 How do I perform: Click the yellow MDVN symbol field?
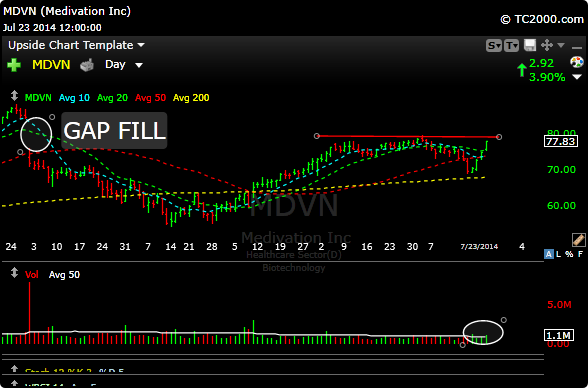coord(51,65)
